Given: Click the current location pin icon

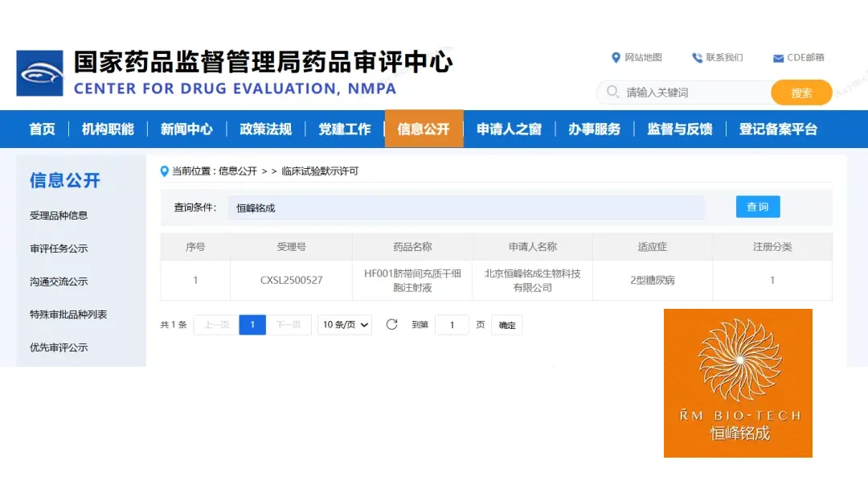Looking at the screenshot, I should [x=165, y=171].
